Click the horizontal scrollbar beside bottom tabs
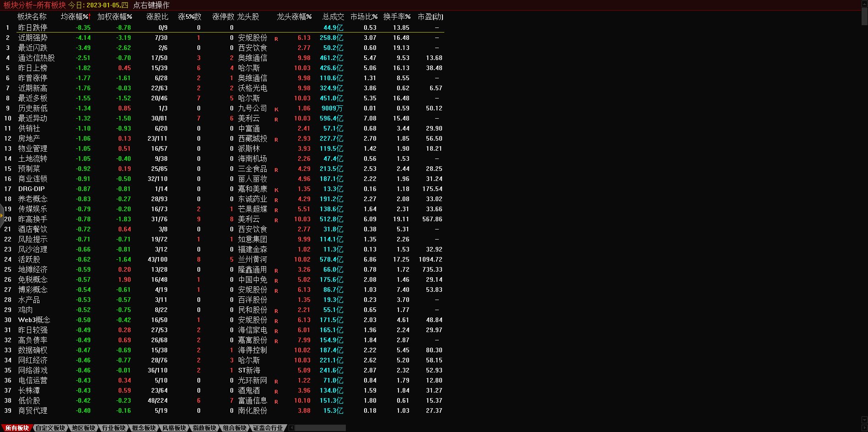868x432 pixels. 320,428
